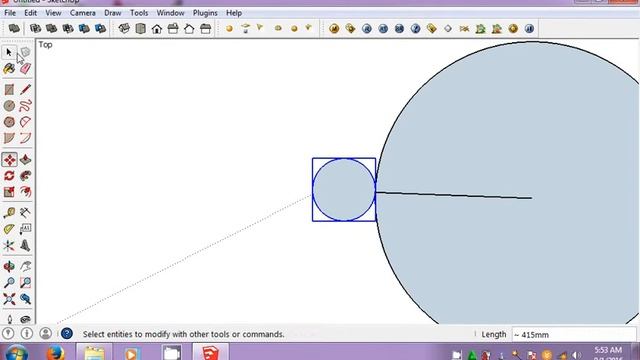Screen dimensions: 640x360
Task: Pick the Eraser tool
Action: pyautogui.click(x=25, y=69)
